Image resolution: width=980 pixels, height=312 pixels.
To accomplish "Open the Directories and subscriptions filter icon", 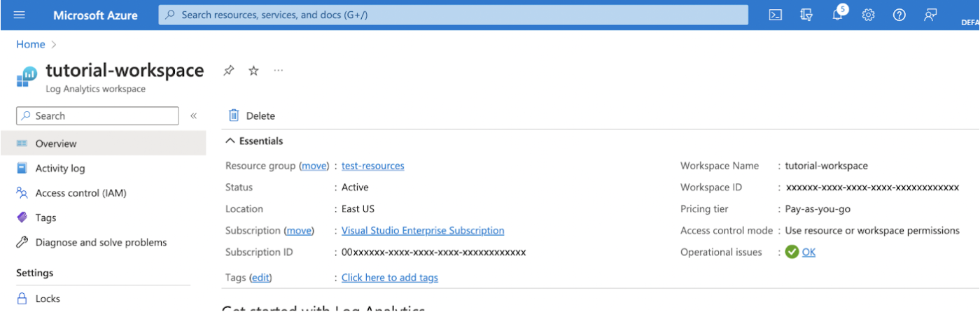I will click(x=806, y=15).
